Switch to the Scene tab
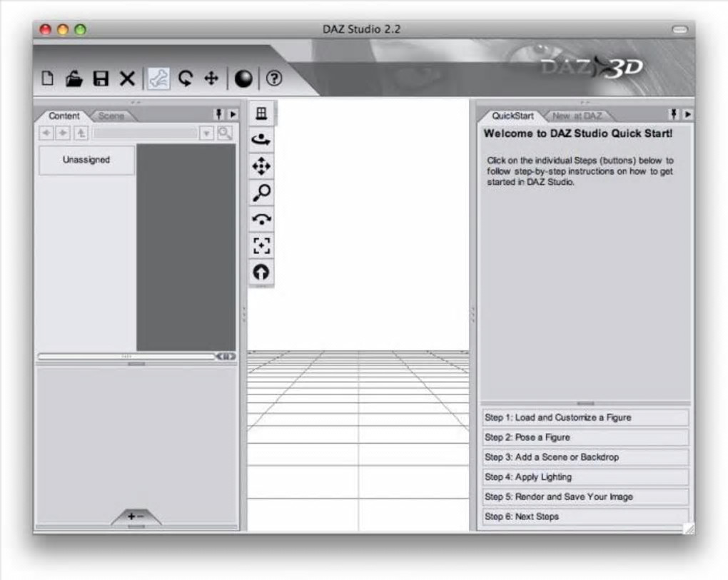728x580 pixels. pos(111,116)
